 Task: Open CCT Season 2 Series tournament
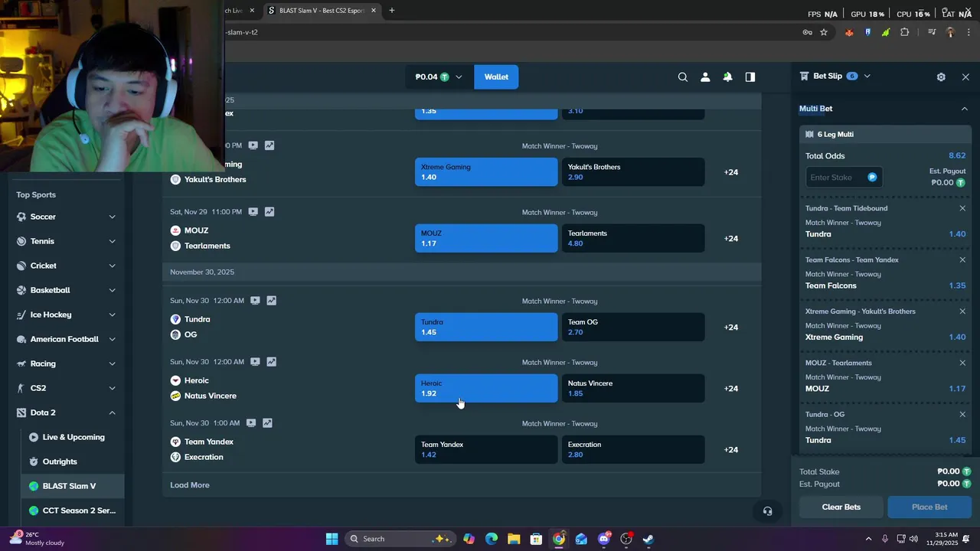(x=73, y=510)
